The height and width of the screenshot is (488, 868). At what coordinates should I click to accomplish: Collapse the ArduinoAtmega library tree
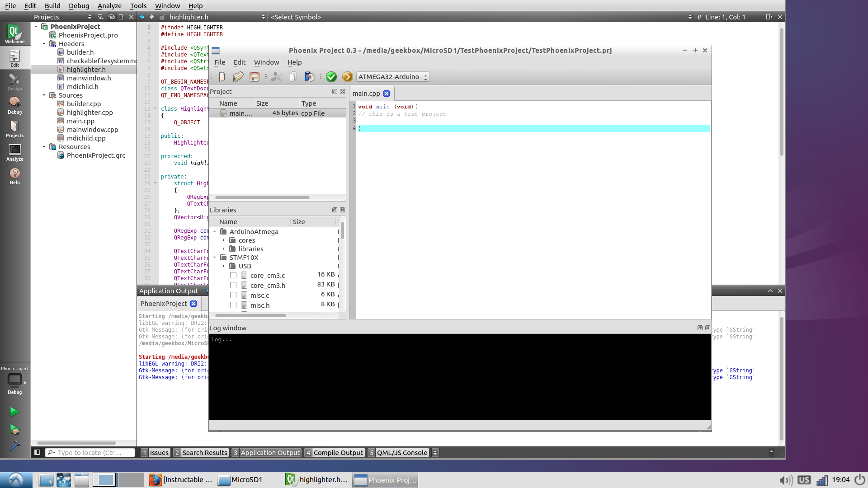pos(215,232)
